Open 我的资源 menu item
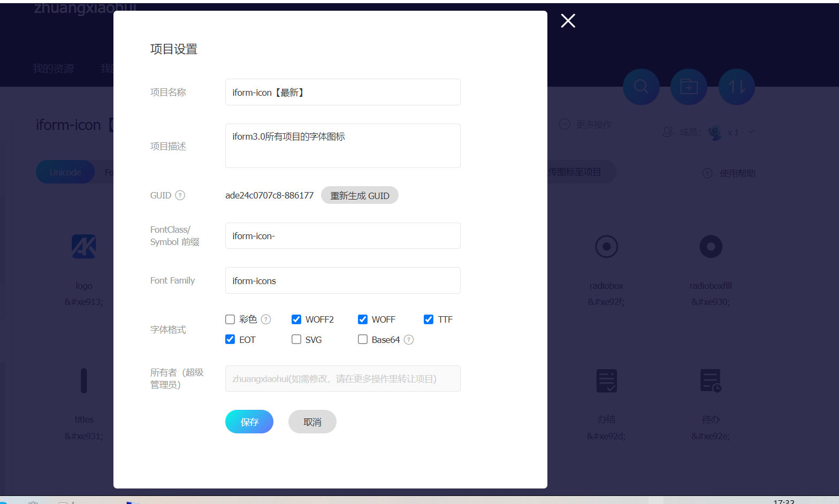Image resolution: width=839 pixels, height=504 pixels. click(54, 68)
